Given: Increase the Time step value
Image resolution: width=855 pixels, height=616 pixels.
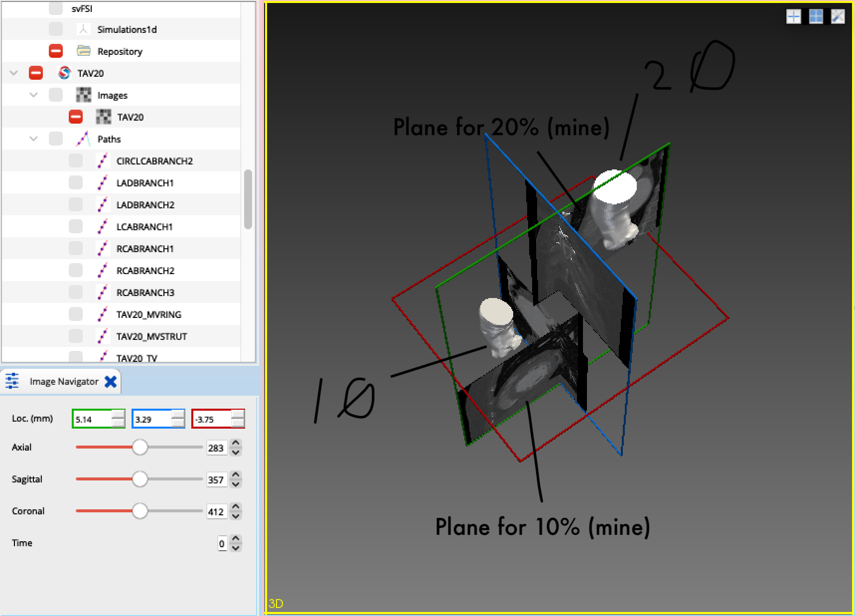Looking at the screenshot, I should point(236,539).
